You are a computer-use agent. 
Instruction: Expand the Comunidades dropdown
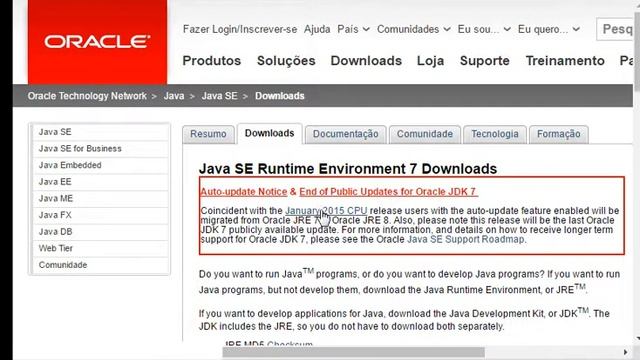(x=413, y=29)
